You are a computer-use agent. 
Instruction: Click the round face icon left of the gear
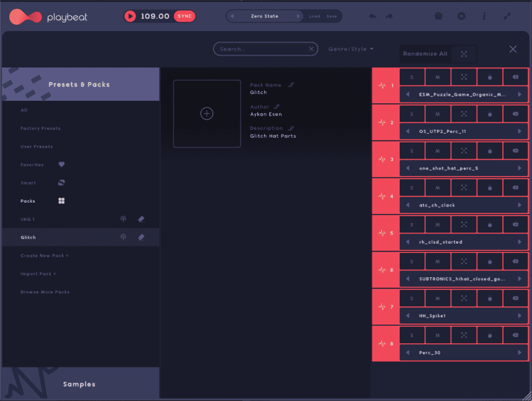click(x=438, y=16)
